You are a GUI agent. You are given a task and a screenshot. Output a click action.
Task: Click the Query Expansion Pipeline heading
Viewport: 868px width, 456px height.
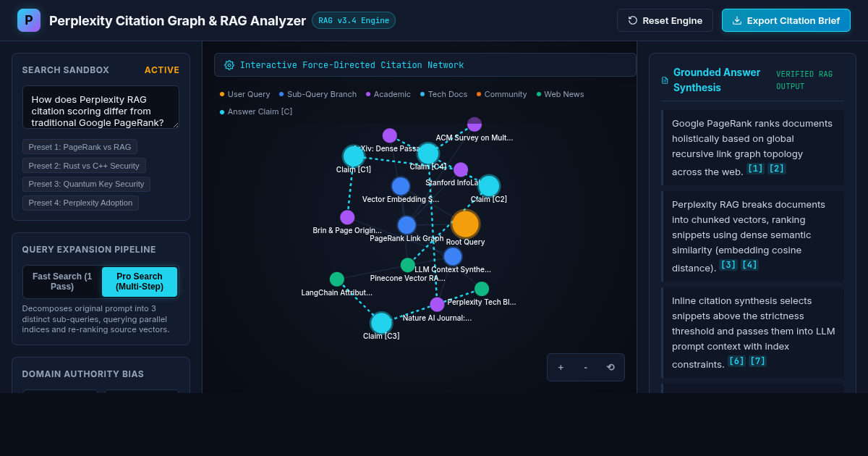click(x=89, y=250)
